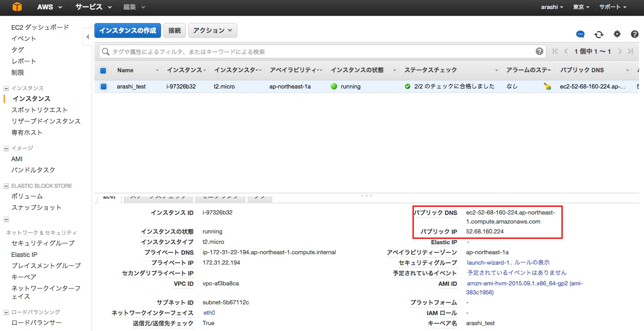
Task: Click the tag and attribute filter search field
Action: (x=318, y=51)
